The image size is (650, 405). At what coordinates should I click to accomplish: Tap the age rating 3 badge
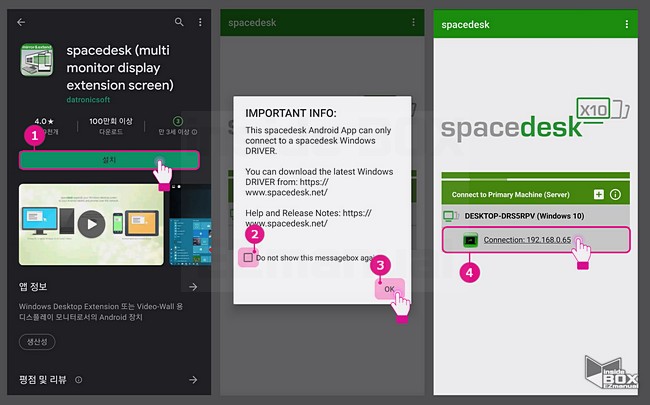pos(178,121)
